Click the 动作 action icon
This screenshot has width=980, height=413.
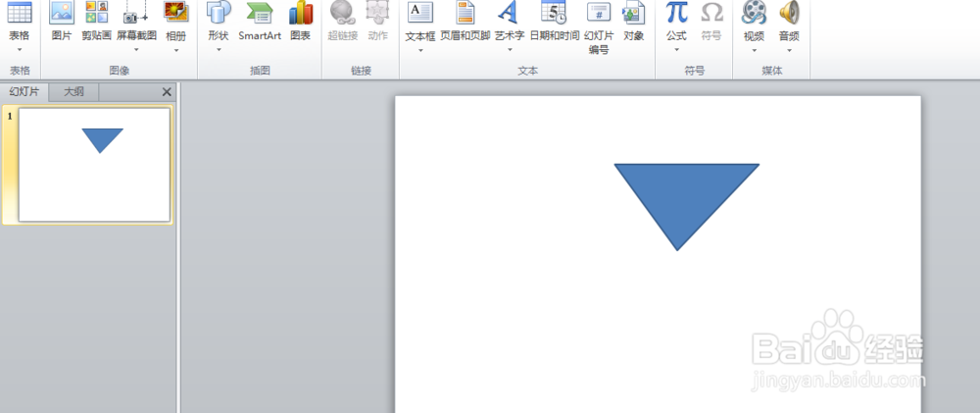[x=377, y=13]
